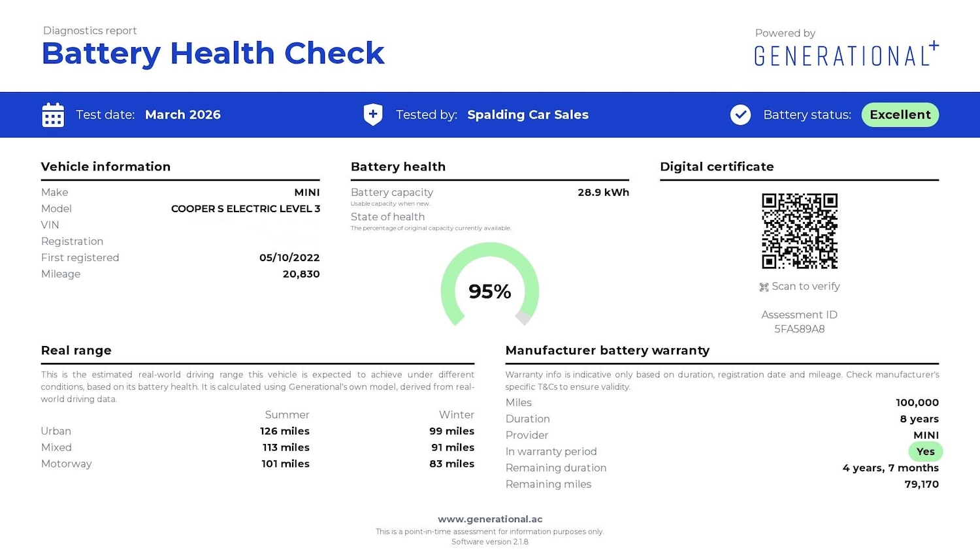Click the Manufacturer battery warranty heading
This screenshot has width=980, height=551.
coord(607,351)
